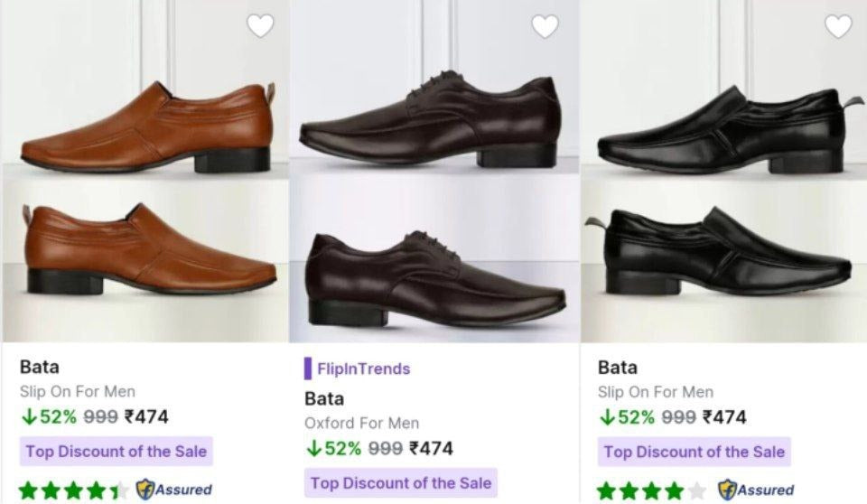Tap heart icon on brown Oxford shoe

545,27
